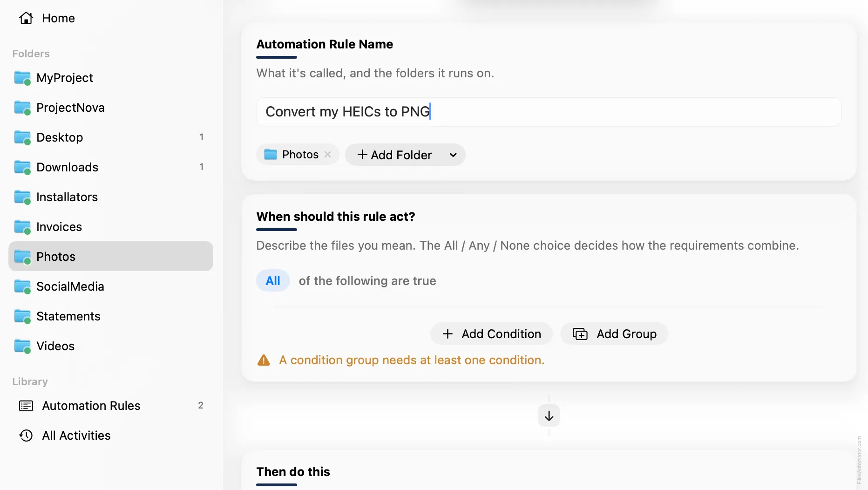868x490 pixels.
Task: Click the Videos folder icon
Action: pyautogui.click(x=22, y=346)
